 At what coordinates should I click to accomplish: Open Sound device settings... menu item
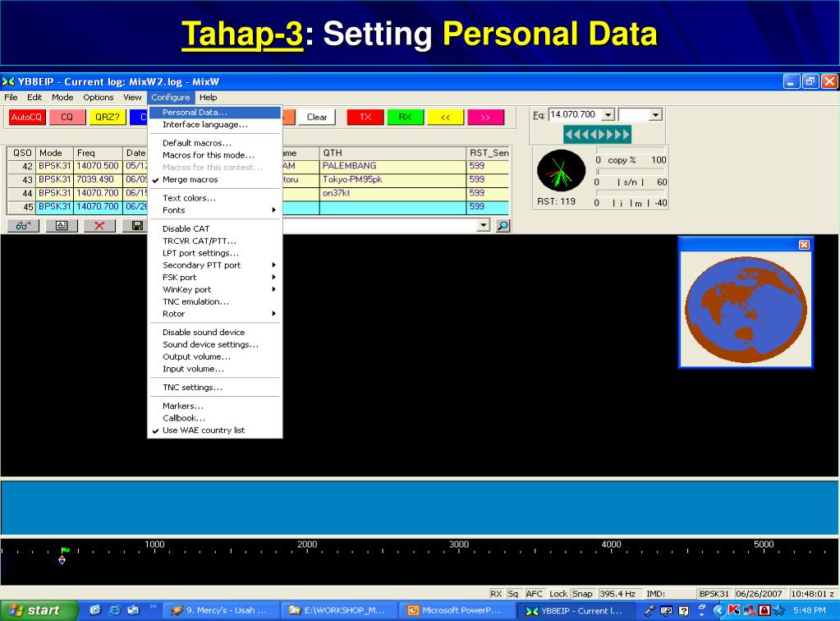tap(215, 344)
